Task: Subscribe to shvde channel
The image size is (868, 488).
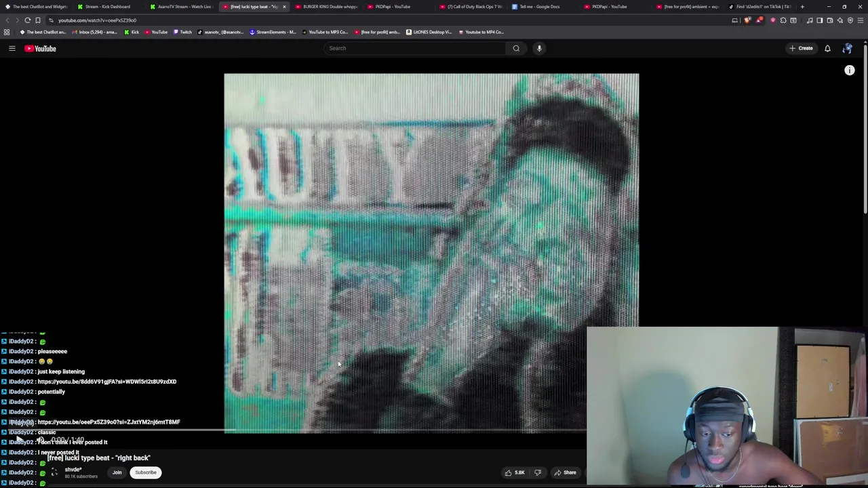Action: pos(145,472)
